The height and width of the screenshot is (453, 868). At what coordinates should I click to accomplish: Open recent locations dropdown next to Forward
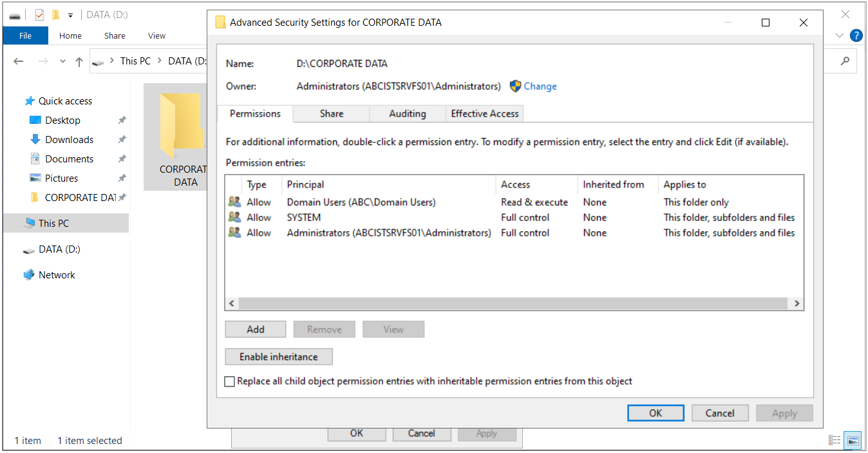pyautogui.click(x=62, y=61)
